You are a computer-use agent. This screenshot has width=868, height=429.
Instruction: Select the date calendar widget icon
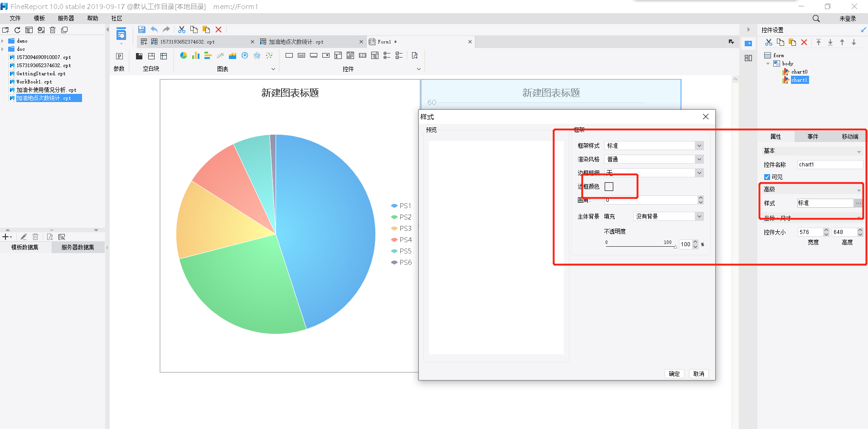[x=350, y=55]
